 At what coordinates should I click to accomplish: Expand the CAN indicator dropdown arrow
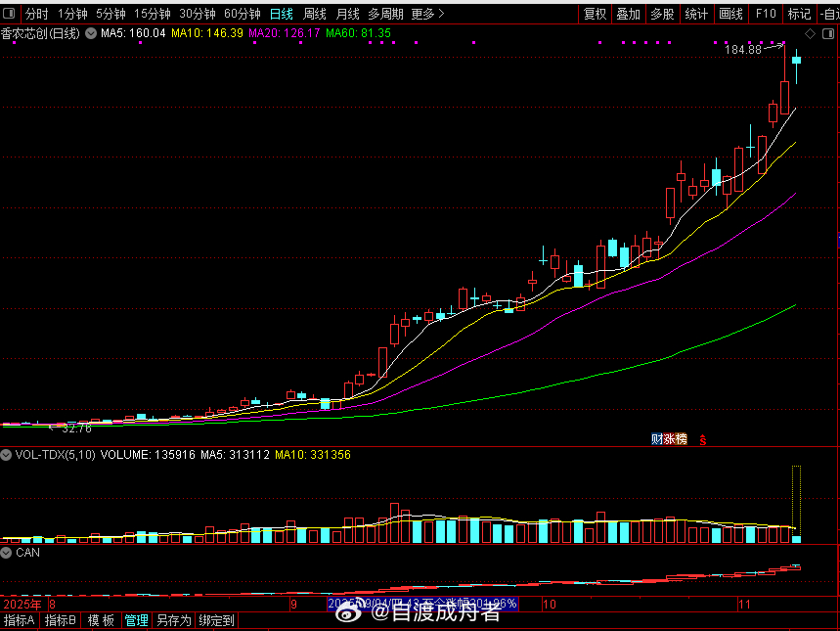6,553
